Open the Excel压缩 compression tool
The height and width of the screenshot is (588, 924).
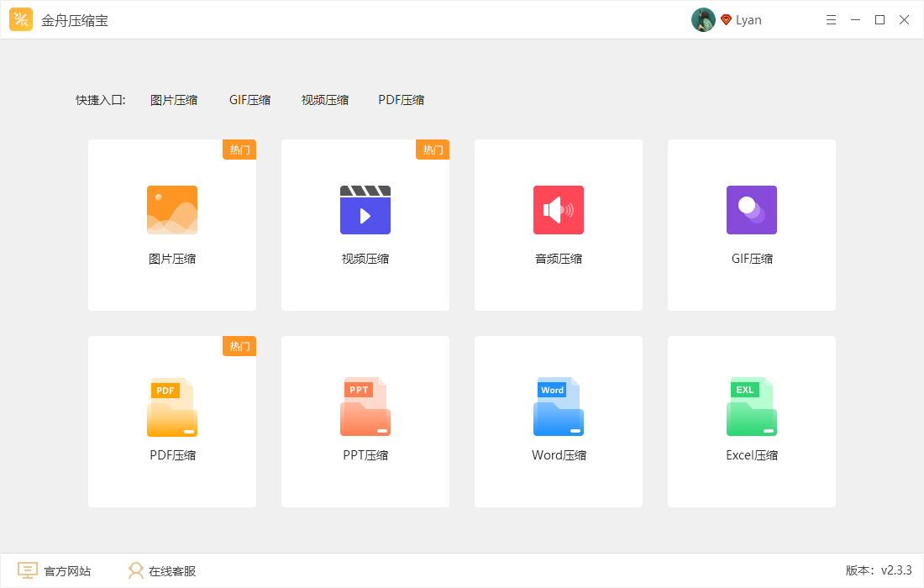click(x=751, y=422)
